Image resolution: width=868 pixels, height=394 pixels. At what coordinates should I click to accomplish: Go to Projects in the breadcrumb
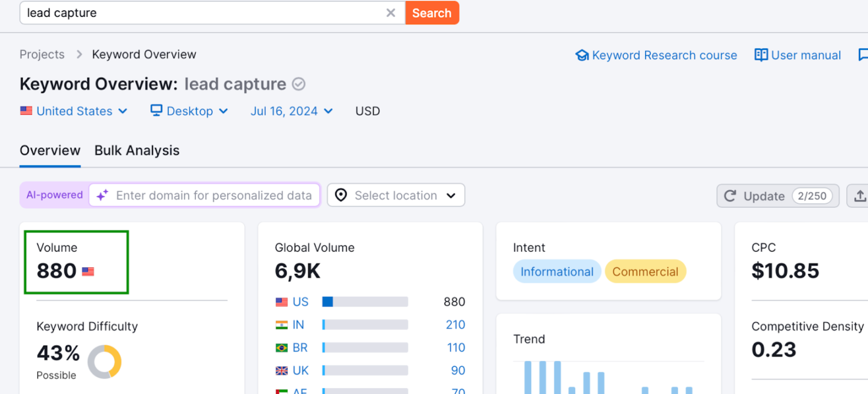tap(42, 54)
